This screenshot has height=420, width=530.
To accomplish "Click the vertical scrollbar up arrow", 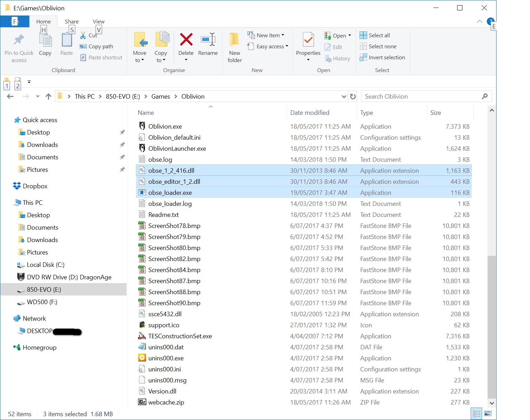I will point(492,110).
